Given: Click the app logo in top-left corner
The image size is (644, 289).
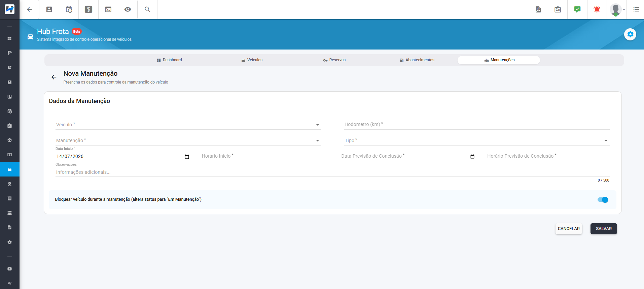Looking at the screenshot, I should pyautogui.click(x=9, y=9).
